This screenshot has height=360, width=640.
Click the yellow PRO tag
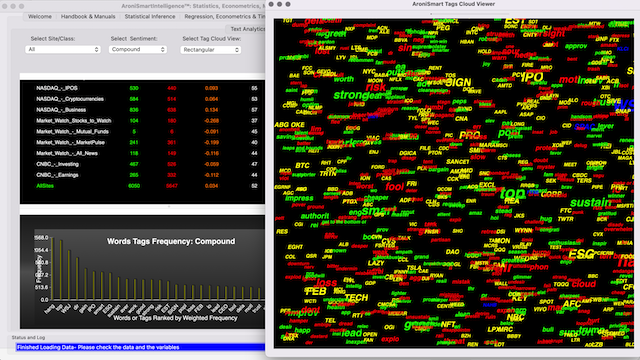point(469,135)
